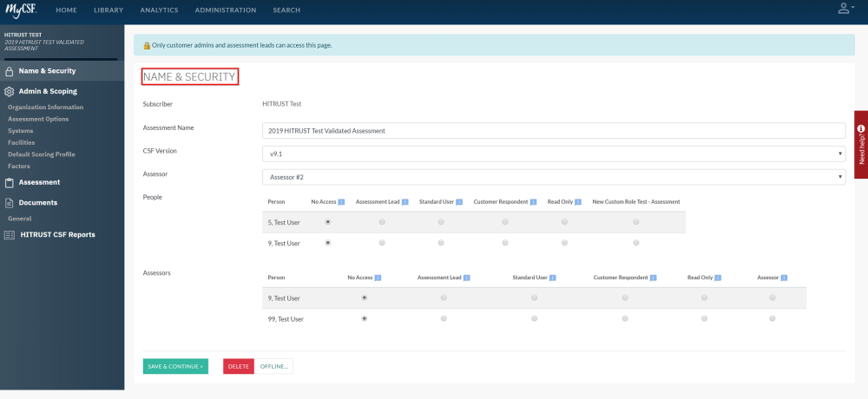
Task: Set 99, Test User to Assessment Lead
Action: [444, 318]
